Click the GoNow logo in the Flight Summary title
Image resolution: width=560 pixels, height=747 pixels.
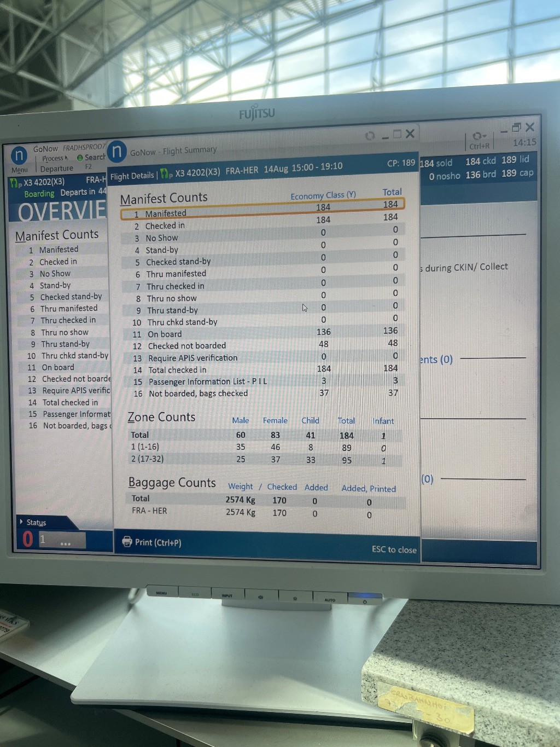117,152
